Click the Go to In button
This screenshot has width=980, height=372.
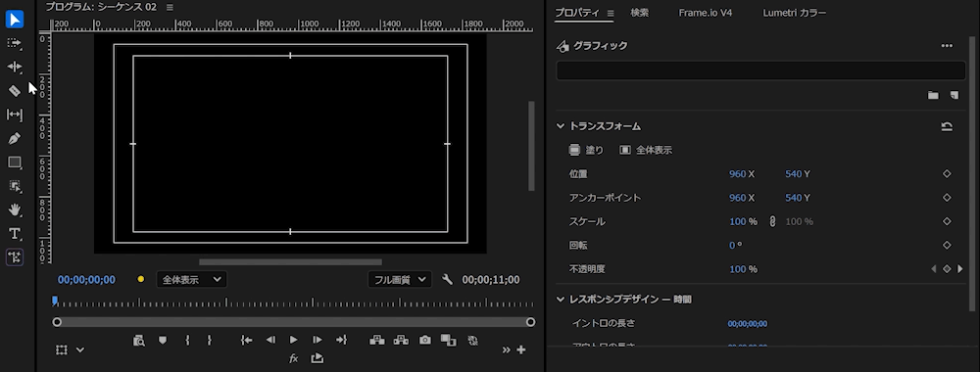(x=247, y=340)
